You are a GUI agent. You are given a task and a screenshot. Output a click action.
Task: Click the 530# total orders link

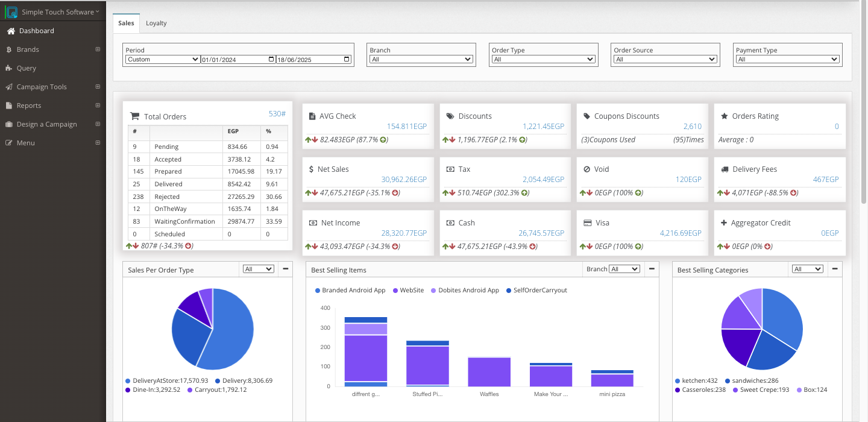coord(277,113)
